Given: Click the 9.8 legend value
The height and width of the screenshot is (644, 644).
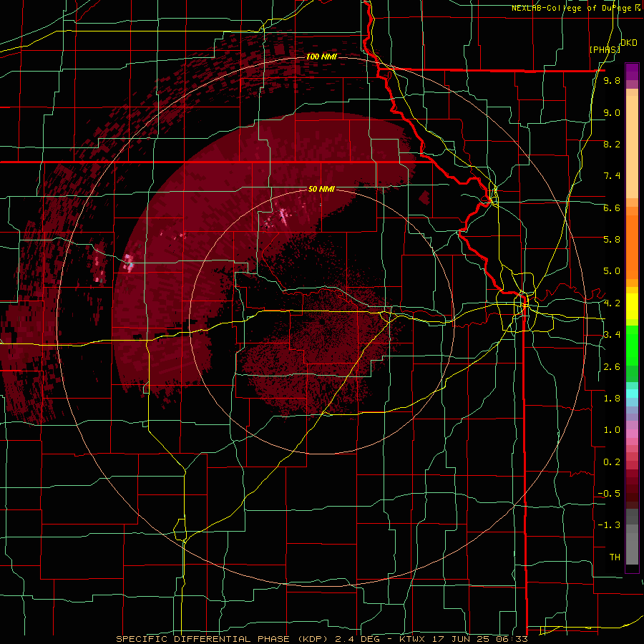Looking at the screenshot, I should (x=612, y=80).
